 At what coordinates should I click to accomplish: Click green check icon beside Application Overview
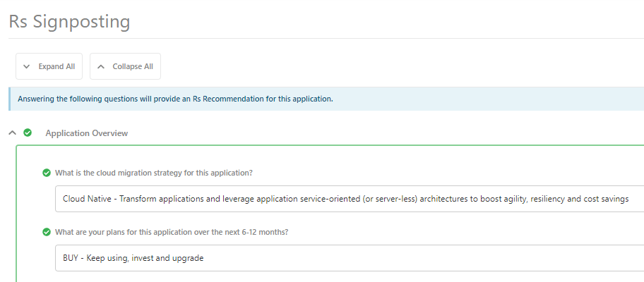pos(28,133)
